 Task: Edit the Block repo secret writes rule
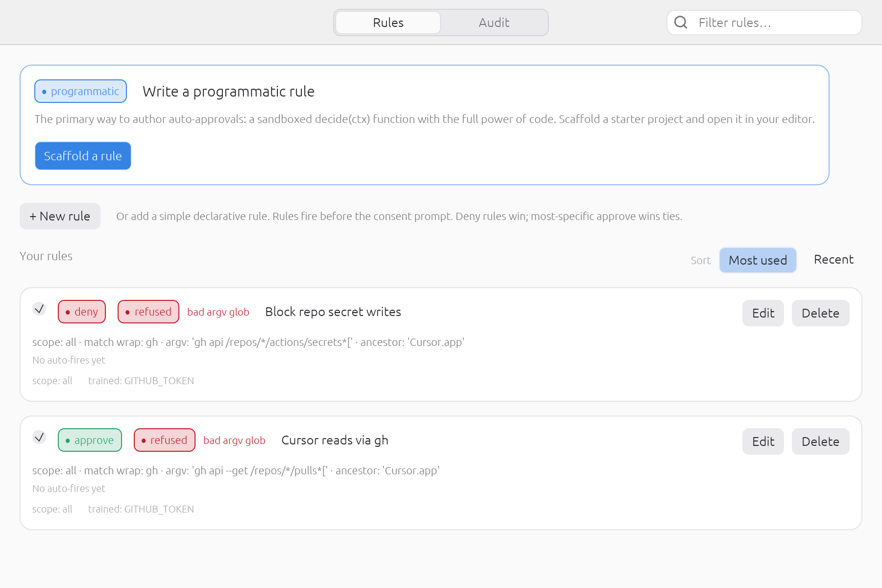pos(763,313)
